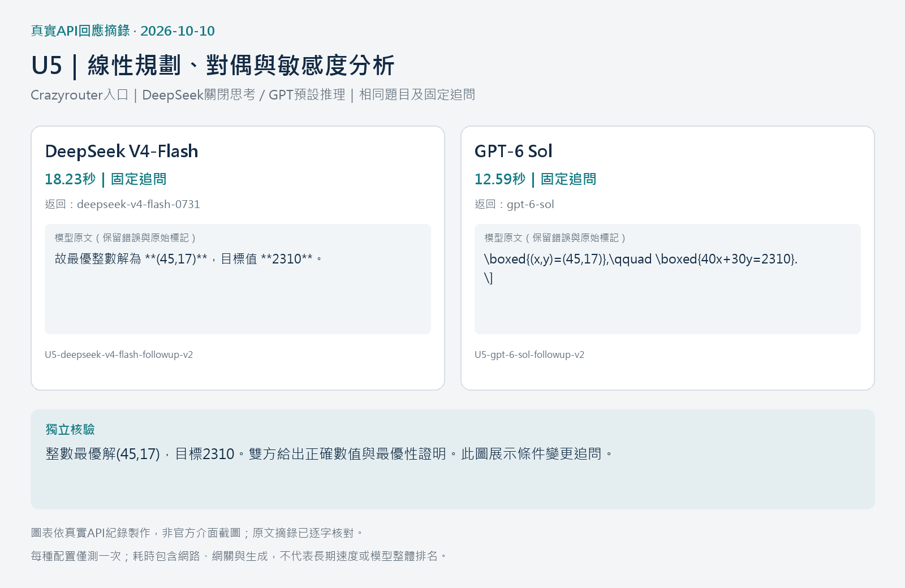Click 'U5-gpt-6-sol-followup-v2' identifier
905x588 pixels.
(x=529, y=354)
